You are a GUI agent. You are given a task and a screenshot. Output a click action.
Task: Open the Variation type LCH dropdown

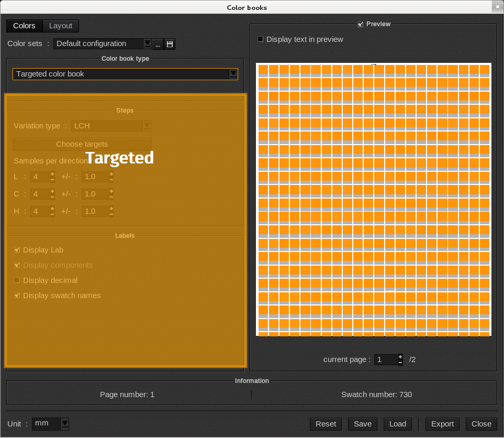coord(147,126)
